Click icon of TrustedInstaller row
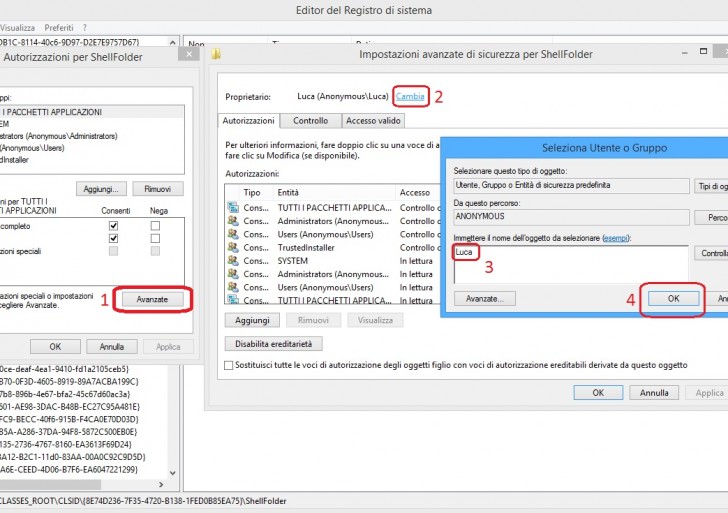This screenshot has height=513, width=728. click(233, 247)
